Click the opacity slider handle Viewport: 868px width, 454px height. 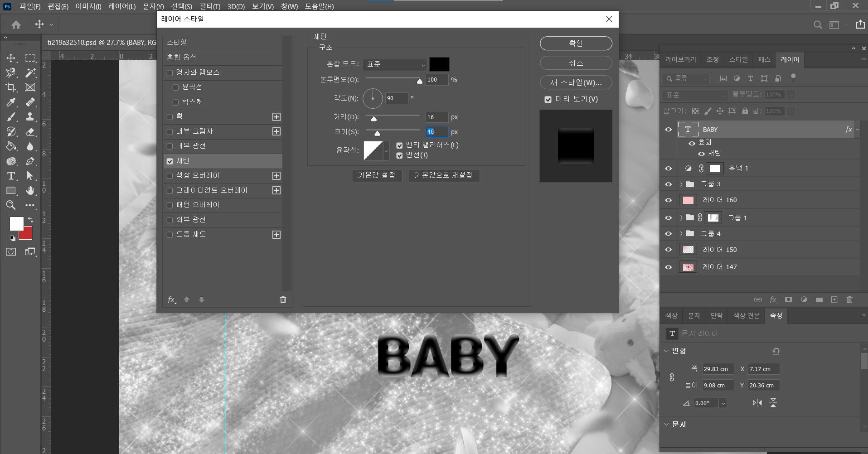pyautogui.click(x=420, y=81)
